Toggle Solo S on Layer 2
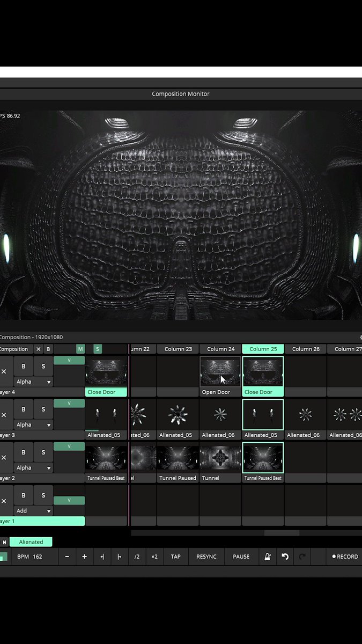362x644 pixels. tap(43, 452)
